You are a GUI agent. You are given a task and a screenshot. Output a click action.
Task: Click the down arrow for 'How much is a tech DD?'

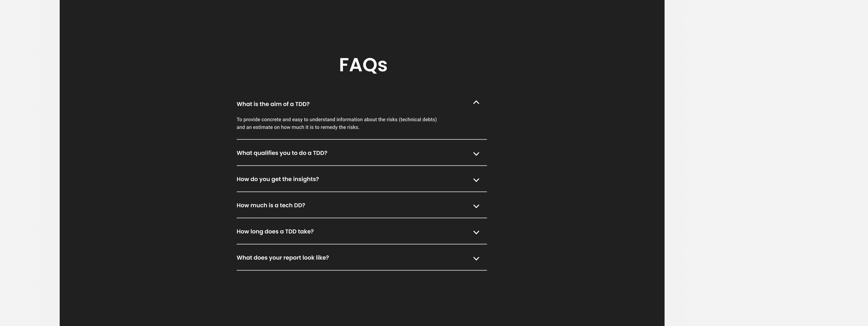coord(476,206)
